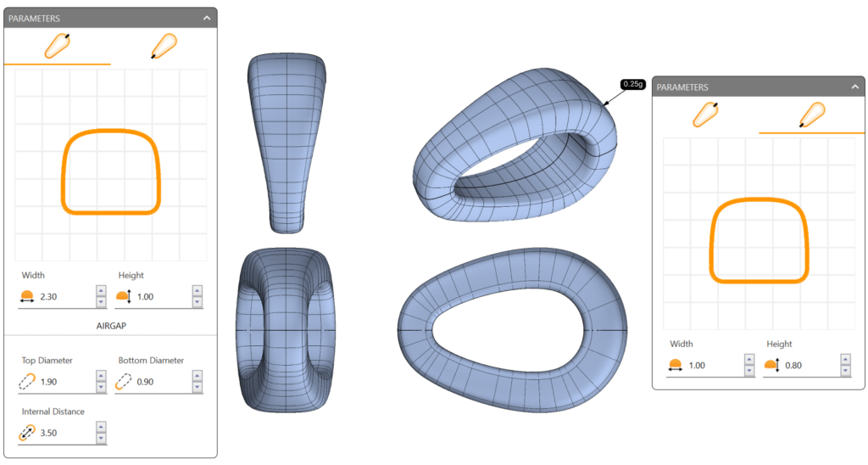Click the Width icon in right panel

[x=676, y=365]
